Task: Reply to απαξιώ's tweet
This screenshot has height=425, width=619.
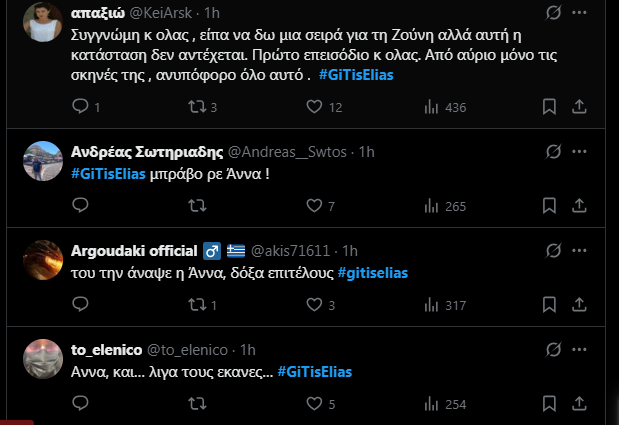Action: [x=82, y=107]
